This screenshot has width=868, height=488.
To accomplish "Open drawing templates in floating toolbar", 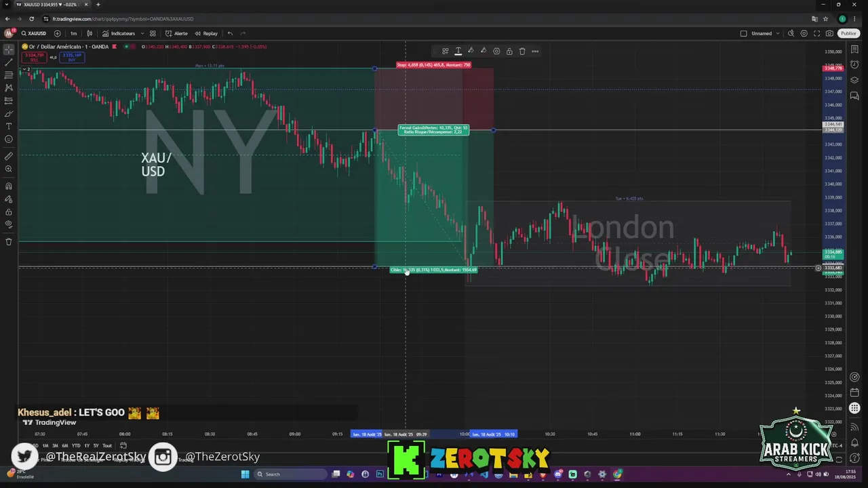I will point(445,51).
